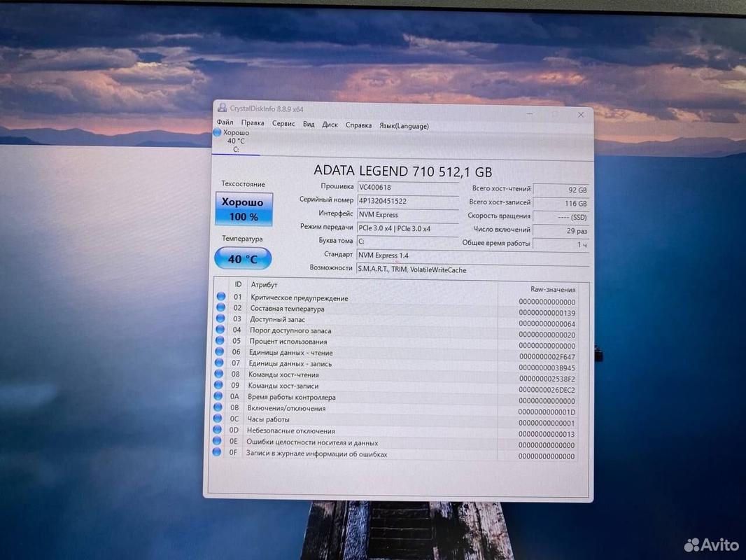This screenshot has width=746, height=560.
Task: Click blue status indicator for Доступный запас
Action: pos(220,318)
